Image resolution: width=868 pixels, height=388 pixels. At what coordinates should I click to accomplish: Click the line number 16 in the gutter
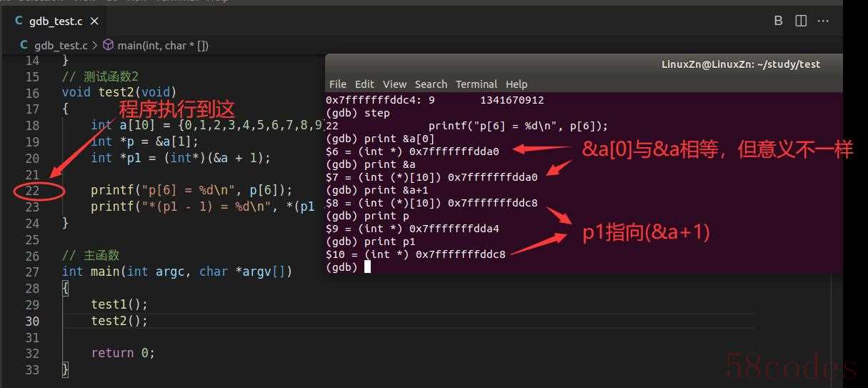click(32, 93)
